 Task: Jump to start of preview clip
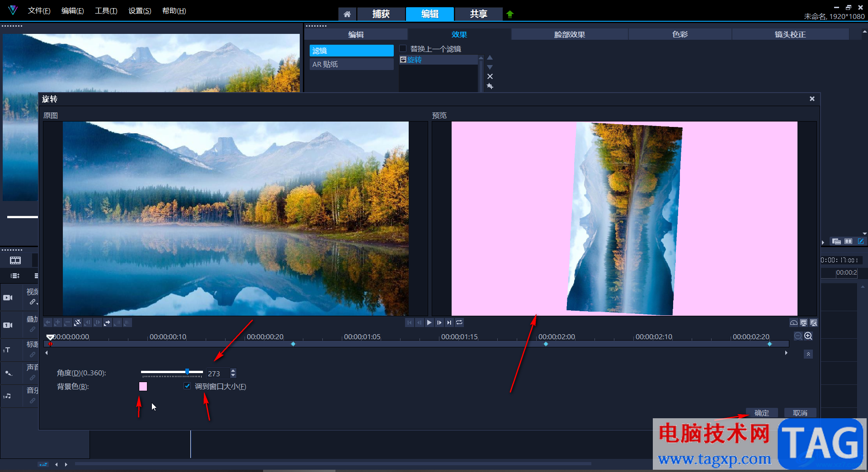409,322
